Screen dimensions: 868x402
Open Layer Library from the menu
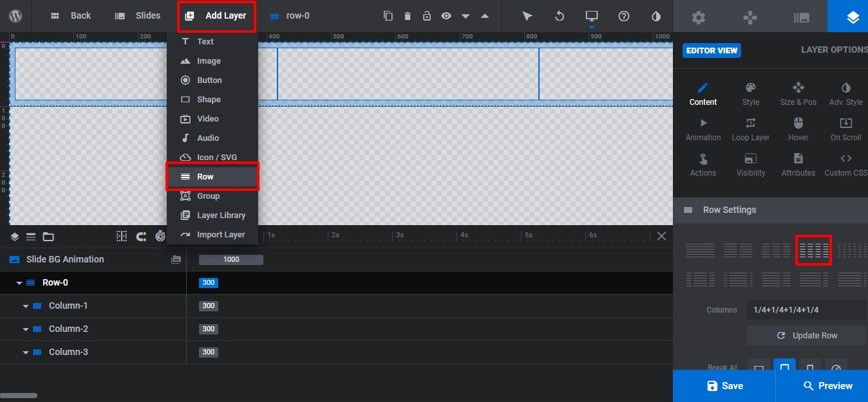pyautogui.click(x=212, y=215)
